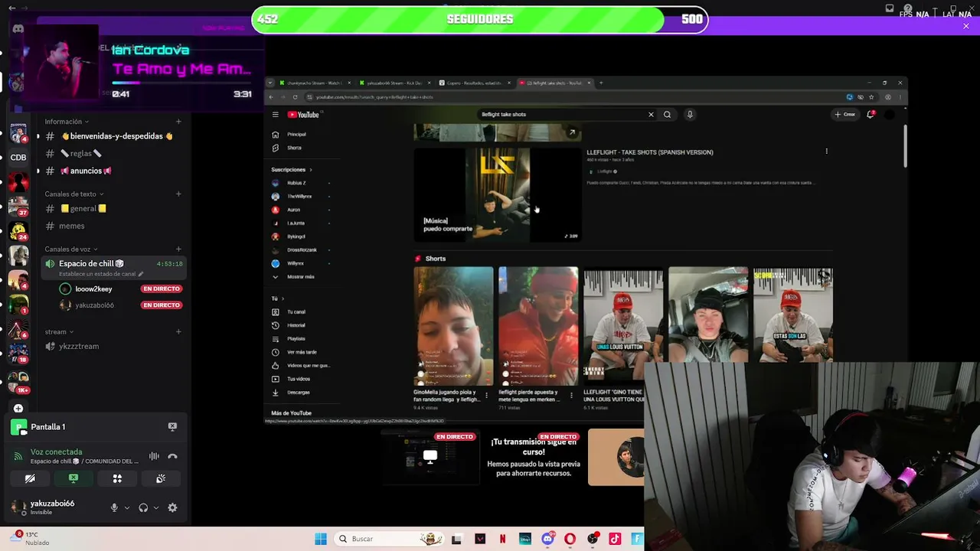Toggle Discord camera on or off
The image size is (980, 551).
coord(30,479)
